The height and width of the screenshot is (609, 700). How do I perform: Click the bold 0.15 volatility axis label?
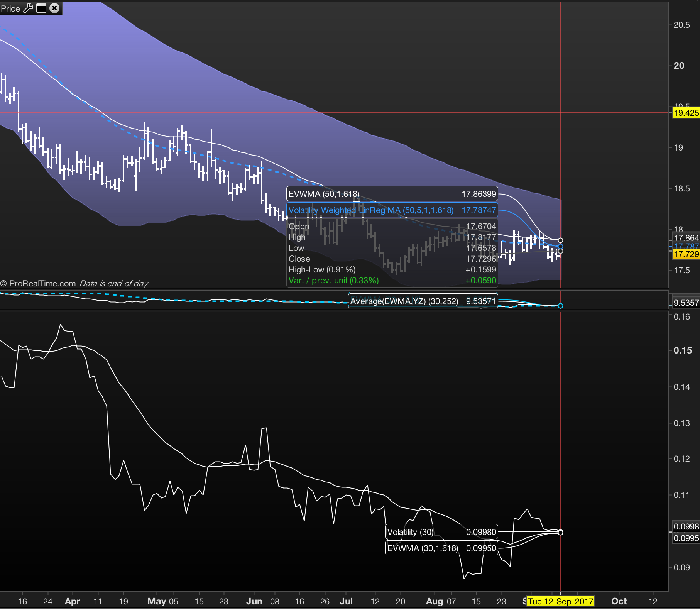(683, 350)
